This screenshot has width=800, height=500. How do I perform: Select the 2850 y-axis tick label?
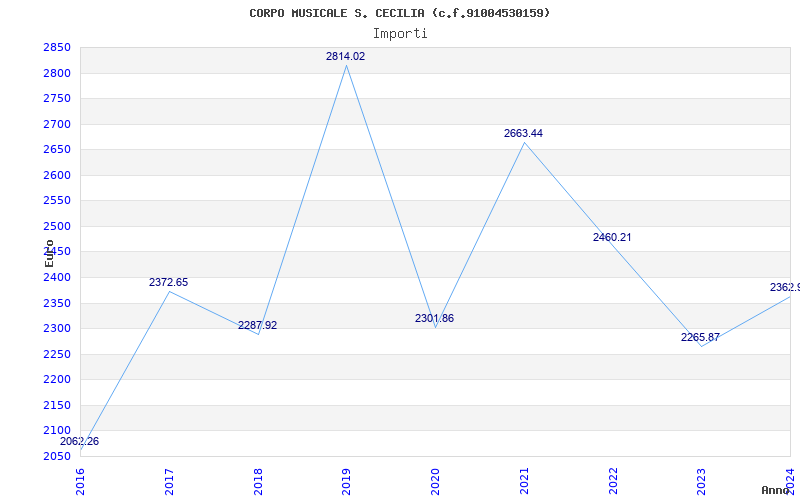(57, 47)
